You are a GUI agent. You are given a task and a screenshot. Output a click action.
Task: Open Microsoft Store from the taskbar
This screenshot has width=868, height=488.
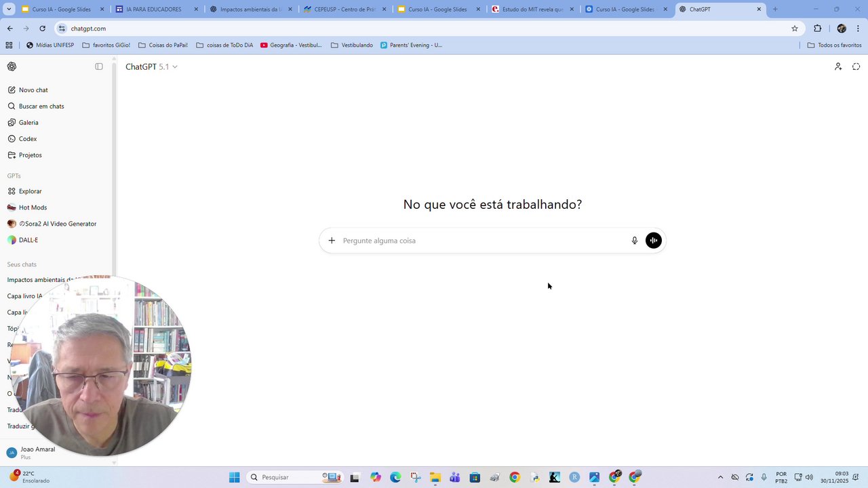pos(475,477)
